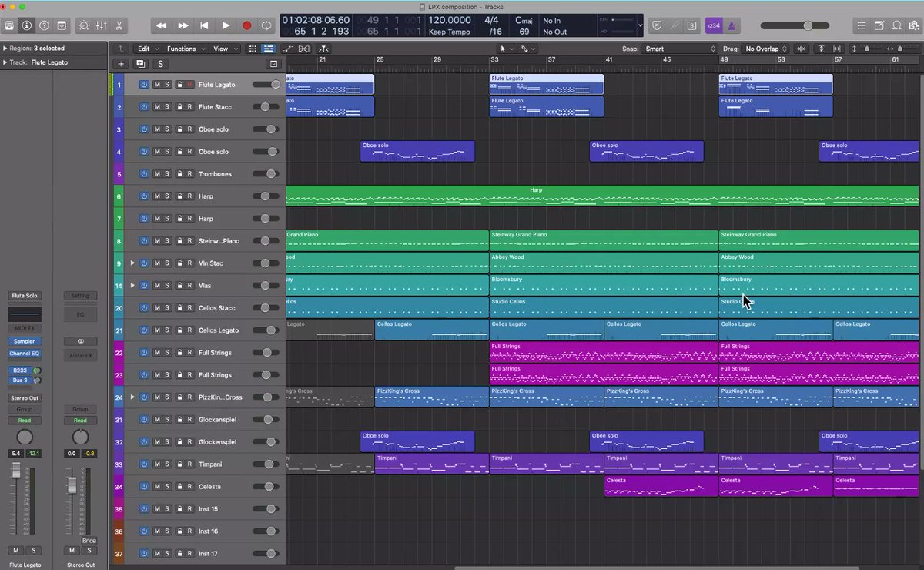This screenshot has height=570, width=924.
Task: Open the Drag No Overlap dropdown
Action: [x=766, y=49]
